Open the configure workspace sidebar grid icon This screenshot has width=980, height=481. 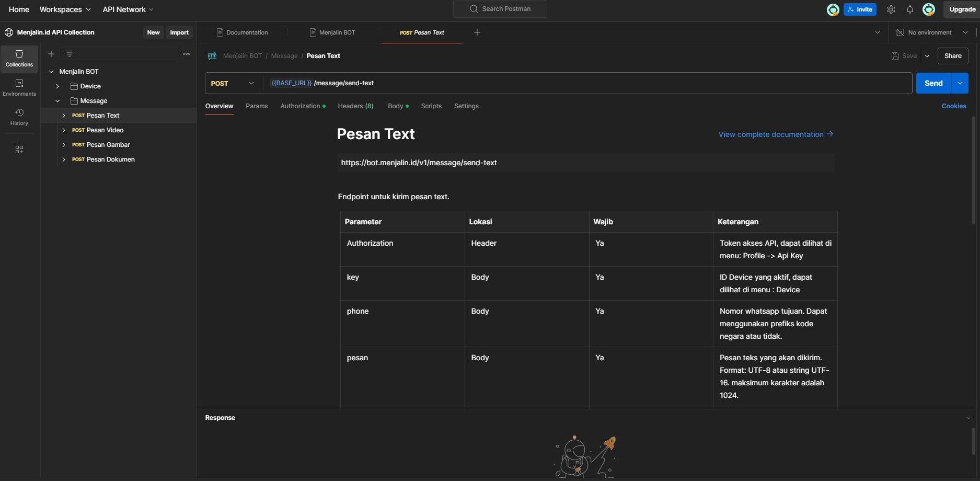pos(19,150)
